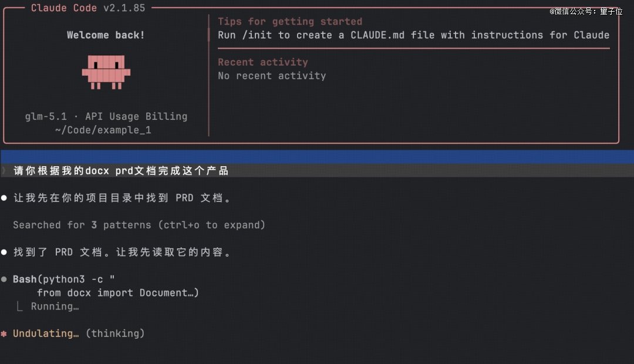The width and height of the screenshot is (634, 364).
Task: Click the prompt chevron before 请你根据我的docx
Action: (x=4, y=171)
